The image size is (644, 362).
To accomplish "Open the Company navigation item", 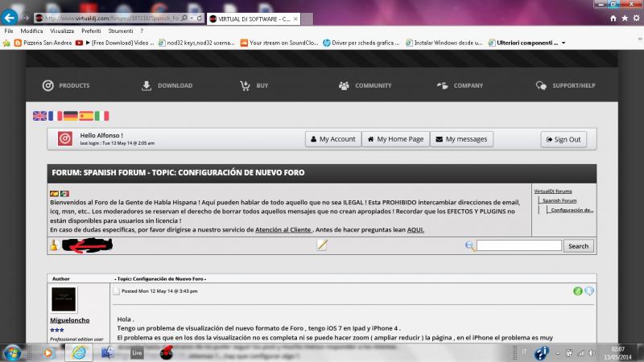I will click(x=460, y=85).
